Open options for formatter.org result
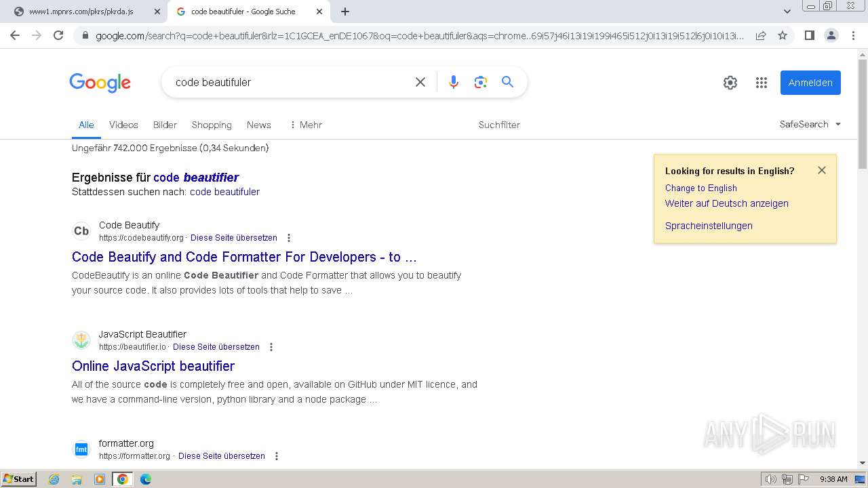 pyautogui.click(x=277, y=456)
